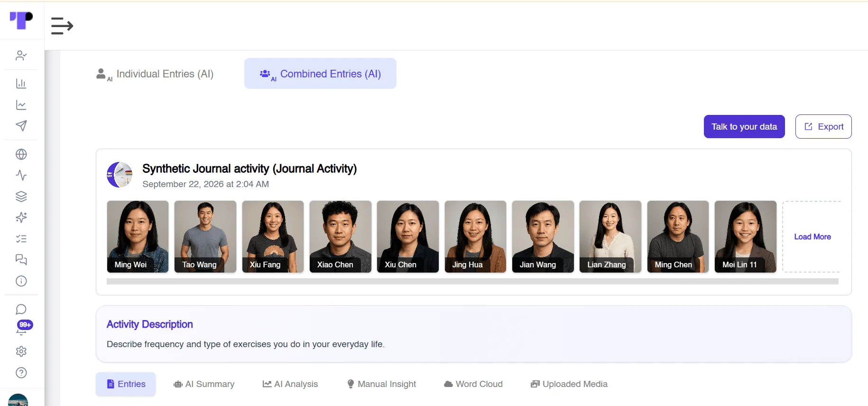Load More participants
868x406 pixels.
(x=812, y=236)
